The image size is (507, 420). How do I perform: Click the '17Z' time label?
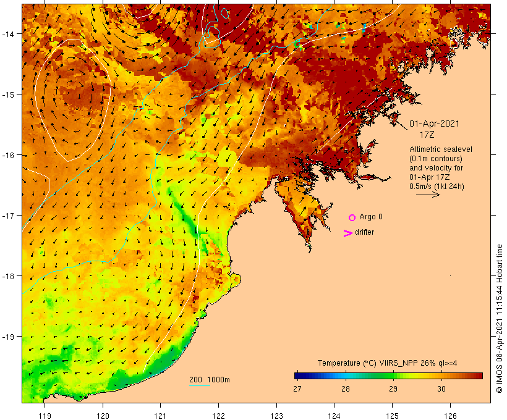pos(427,135)
